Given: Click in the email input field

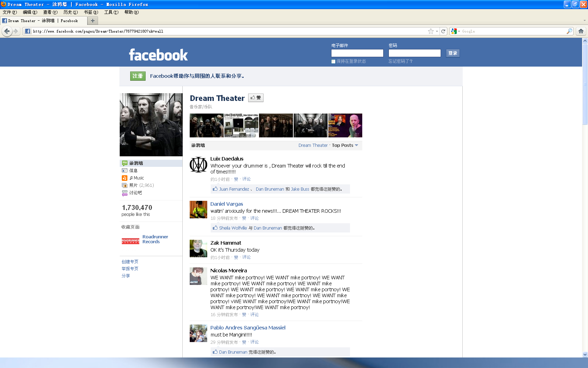Looking at the screenshot, I should 357,53.
